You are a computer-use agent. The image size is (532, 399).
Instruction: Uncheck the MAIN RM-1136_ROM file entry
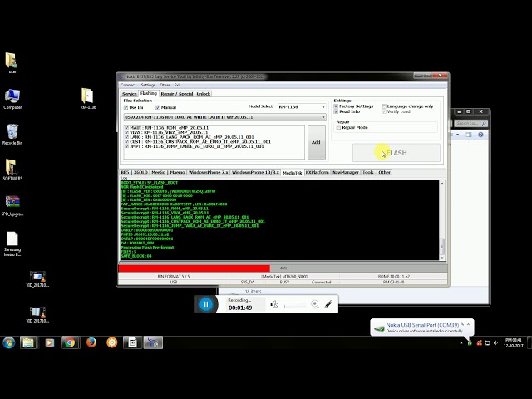point(126,128)
